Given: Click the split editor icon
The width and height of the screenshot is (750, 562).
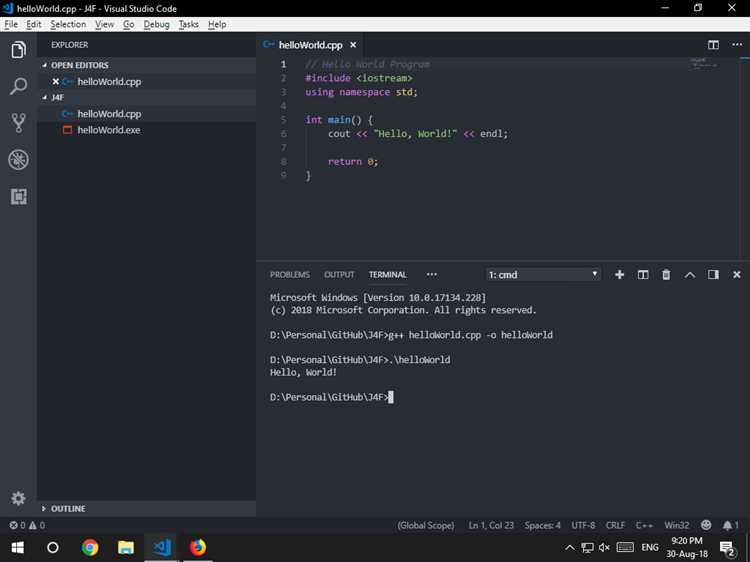Looking at the screenshot, I should pyautogui.click(x=713, y=45).
